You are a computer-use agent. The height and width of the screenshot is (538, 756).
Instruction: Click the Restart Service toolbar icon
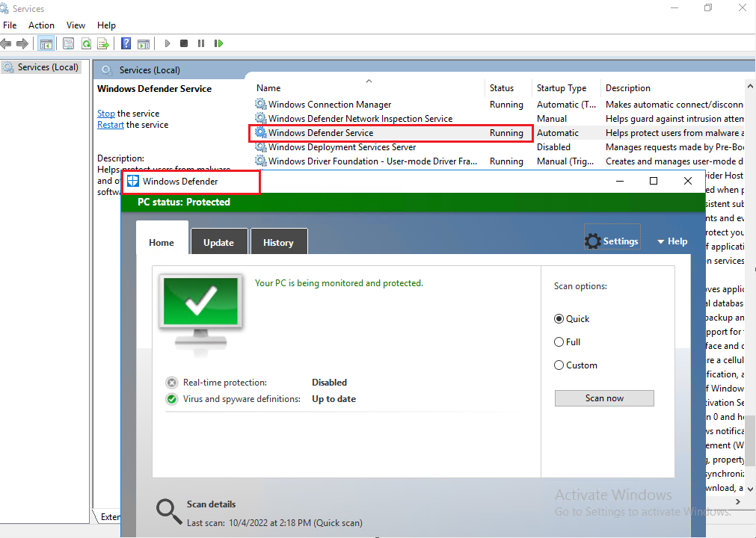pos(218,44)
